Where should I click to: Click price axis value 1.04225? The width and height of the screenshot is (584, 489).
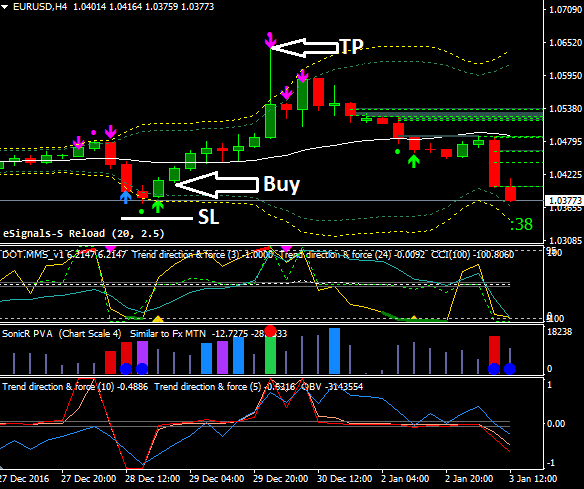(x=565, y=175)
